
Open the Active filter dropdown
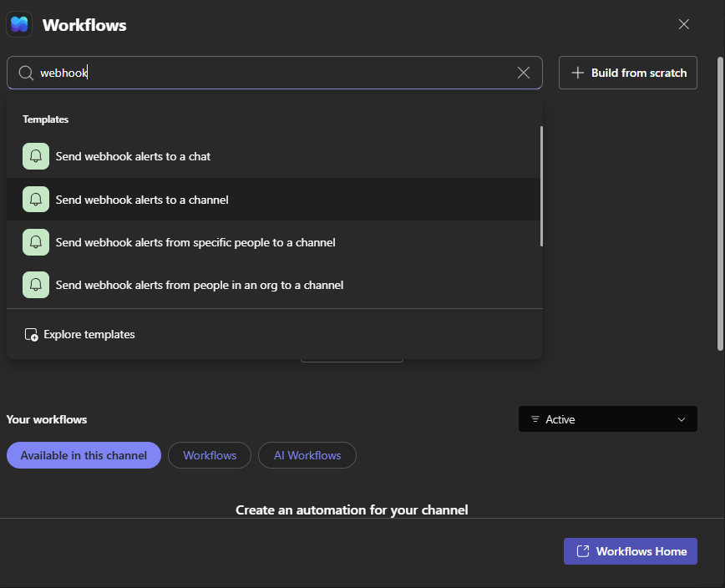pos(607,418)
